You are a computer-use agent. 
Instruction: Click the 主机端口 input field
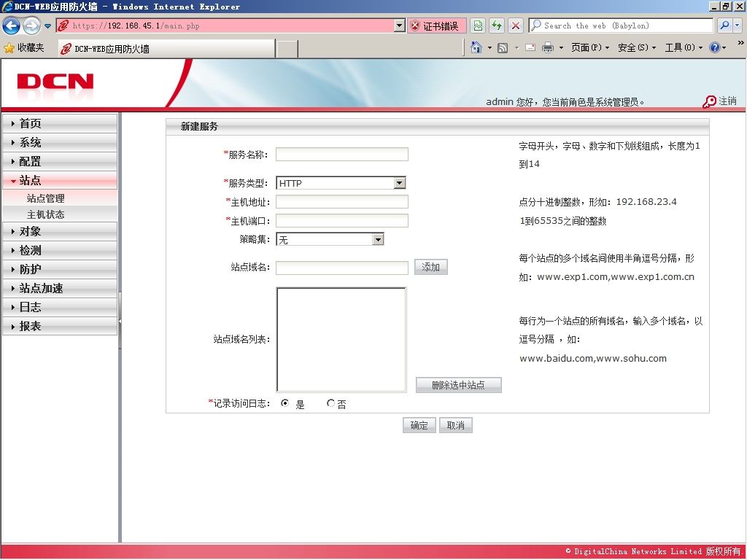342,220
